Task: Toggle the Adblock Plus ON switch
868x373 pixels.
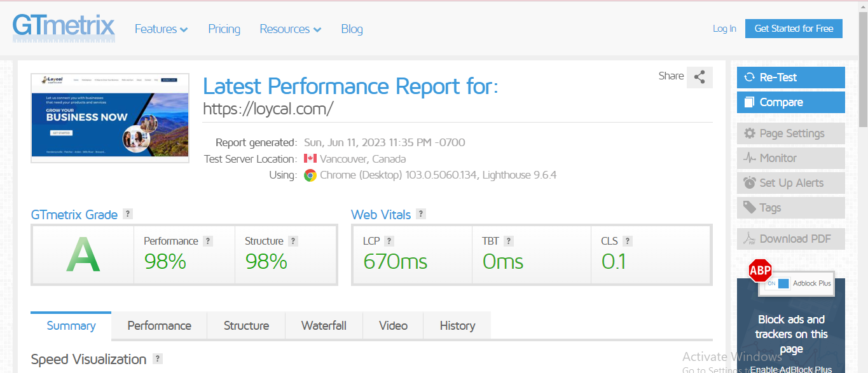Action: 778,283
